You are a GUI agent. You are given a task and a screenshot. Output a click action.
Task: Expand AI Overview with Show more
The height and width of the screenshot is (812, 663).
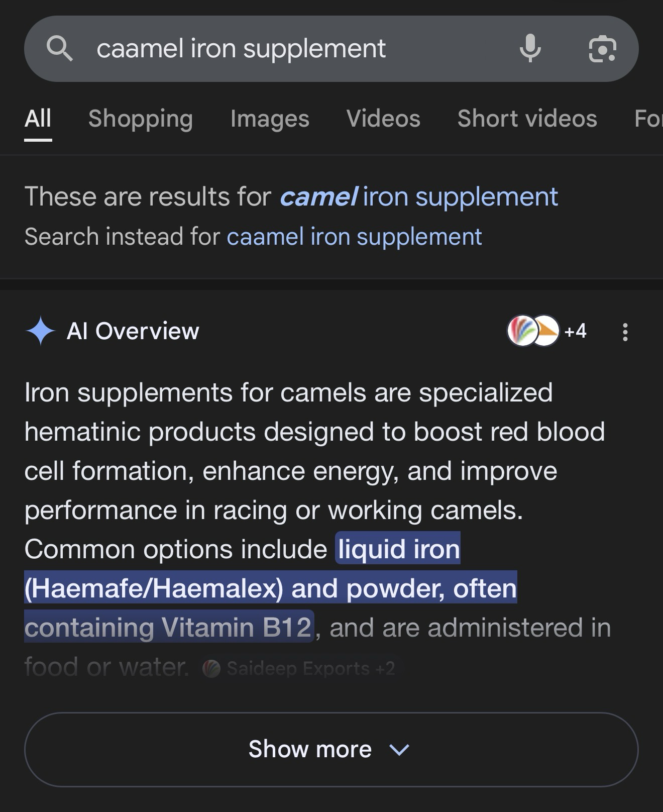click(x=310, y=749)
